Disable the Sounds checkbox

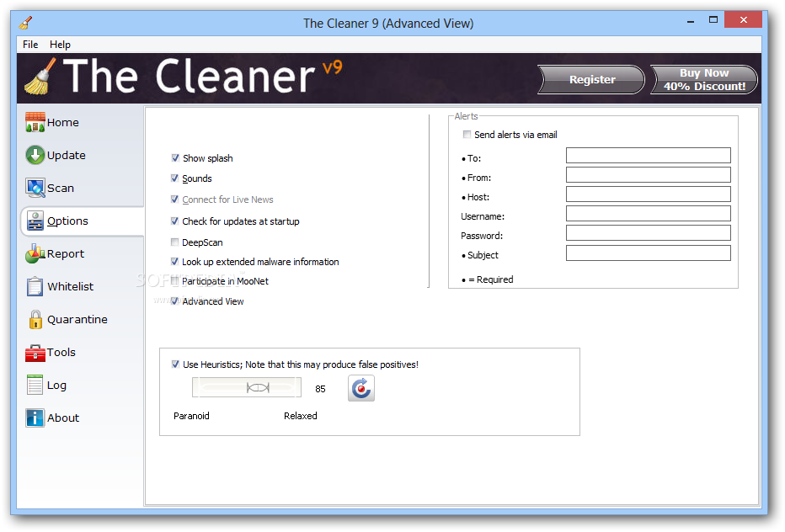click(x=174, y=178)
